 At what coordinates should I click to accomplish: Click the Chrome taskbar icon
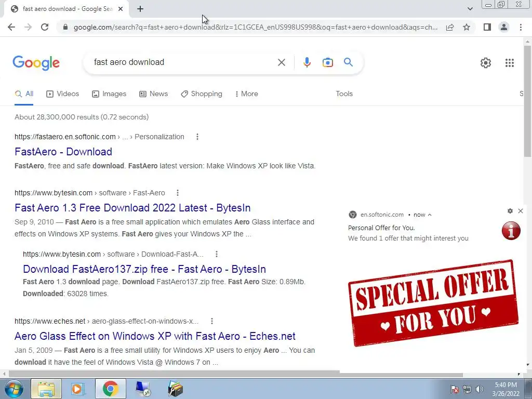[110, 389]
